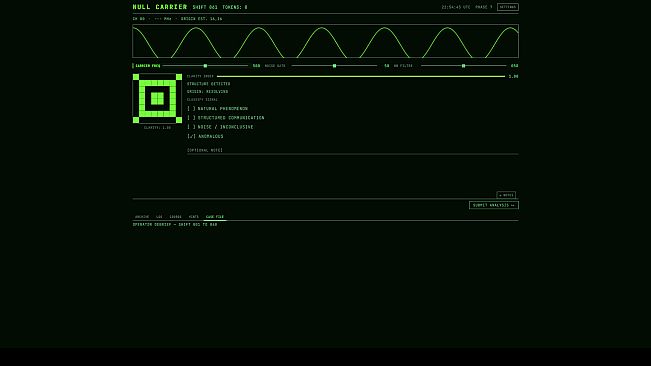Viewport: 651px width, 366px height.
Task: Check Noise / Inconclusive classification
Action: pyautogui.click(x=220, y=127)
